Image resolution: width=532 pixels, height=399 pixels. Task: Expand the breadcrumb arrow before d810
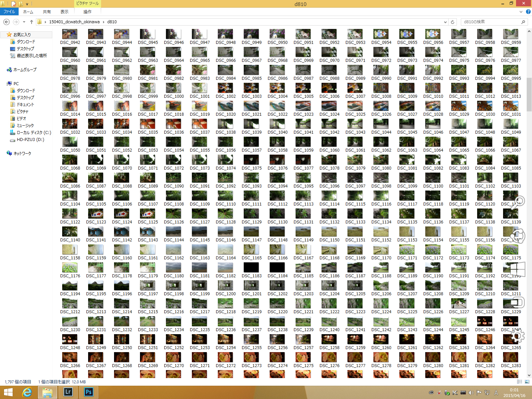(x=103, y=22)
